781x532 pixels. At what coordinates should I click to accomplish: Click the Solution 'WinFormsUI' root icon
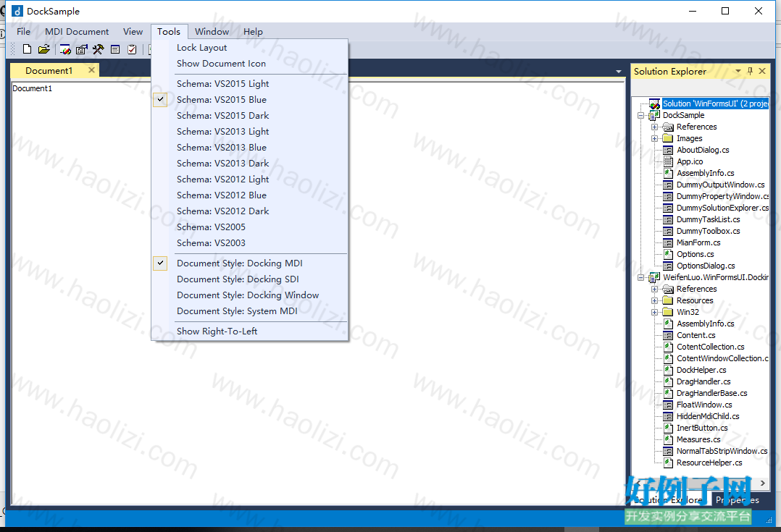click(x=654, y=104)
